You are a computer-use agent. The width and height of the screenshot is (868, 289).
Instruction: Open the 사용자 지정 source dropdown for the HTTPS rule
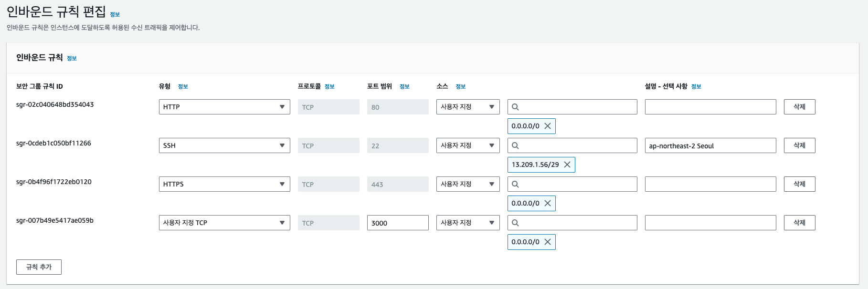[x=467, y=184]
